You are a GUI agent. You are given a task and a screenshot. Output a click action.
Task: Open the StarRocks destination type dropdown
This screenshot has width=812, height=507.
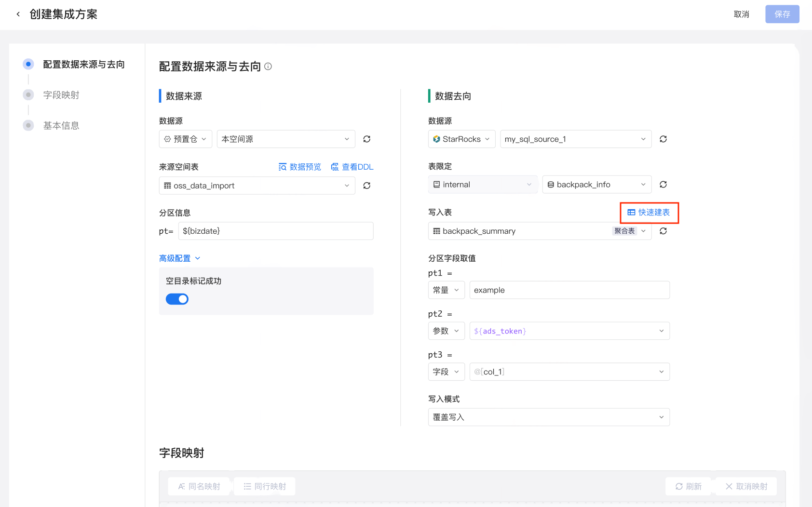point(461,139)
